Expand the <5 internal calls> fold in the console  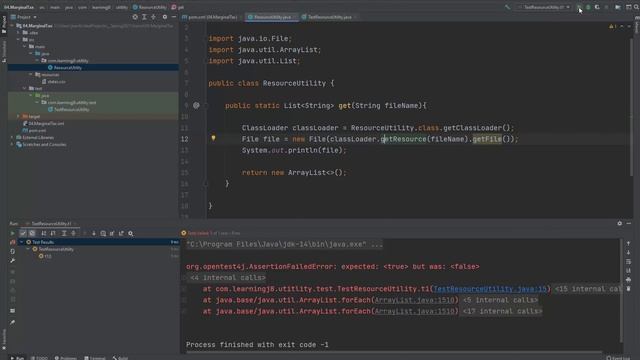click(500, 300)
